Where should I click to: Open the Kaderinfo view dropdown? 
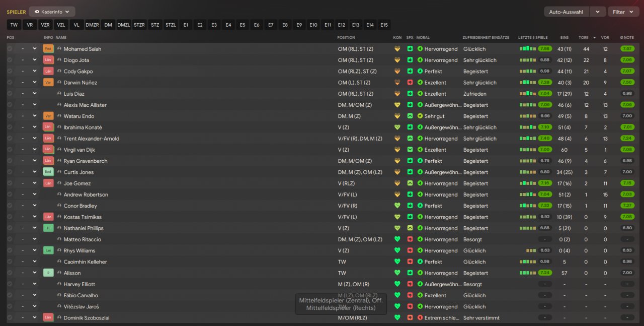click(x=52, y=12)
